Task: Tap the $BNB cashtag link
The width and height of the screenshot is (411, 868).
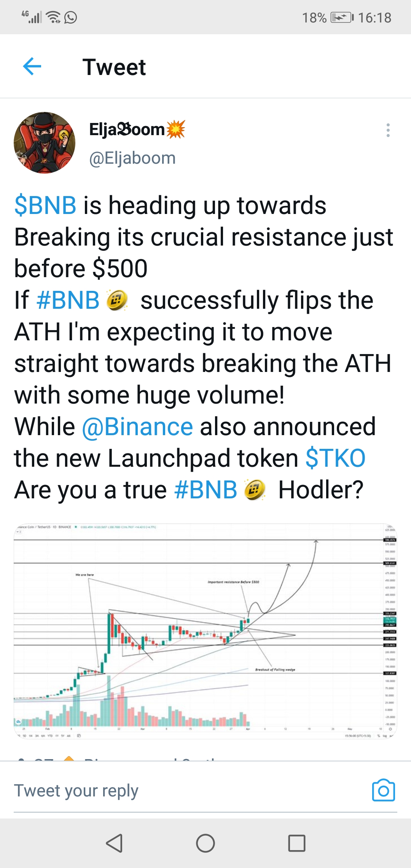Action: coord(45,206)
